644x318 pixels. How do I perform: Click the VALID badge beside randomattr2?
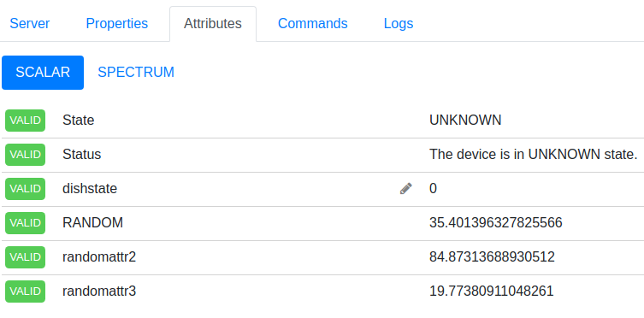tap(25, 256)
